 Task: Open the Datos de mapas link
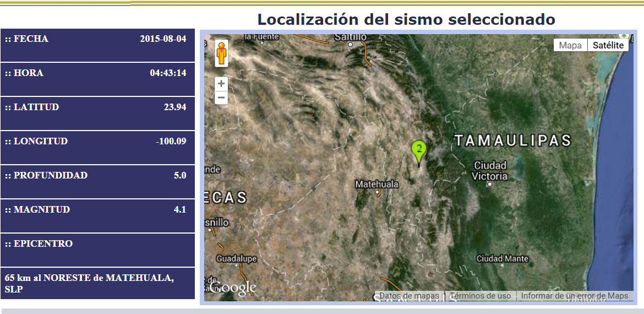(x=409, y=296)
